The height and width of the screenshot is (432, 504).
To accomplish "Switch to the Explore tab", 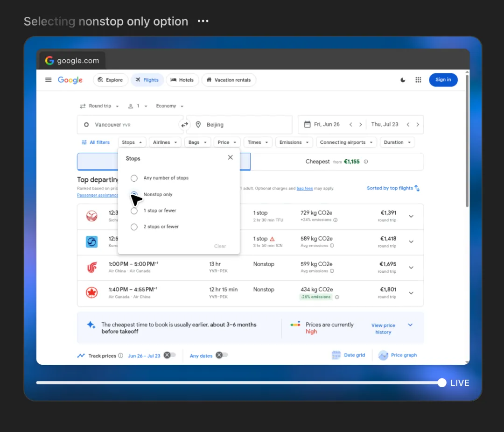I will coord(110,80).
